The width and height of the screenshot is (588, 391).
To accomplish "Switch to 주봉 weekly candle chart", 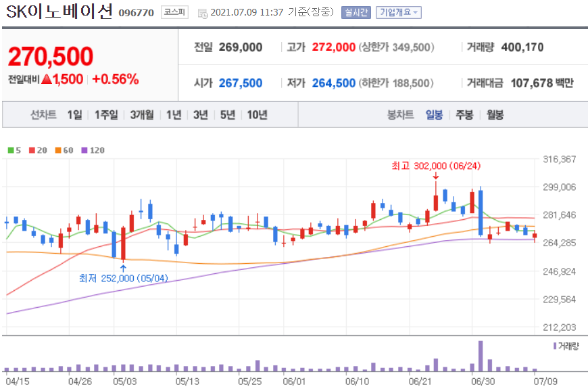I will click(464, 114).
